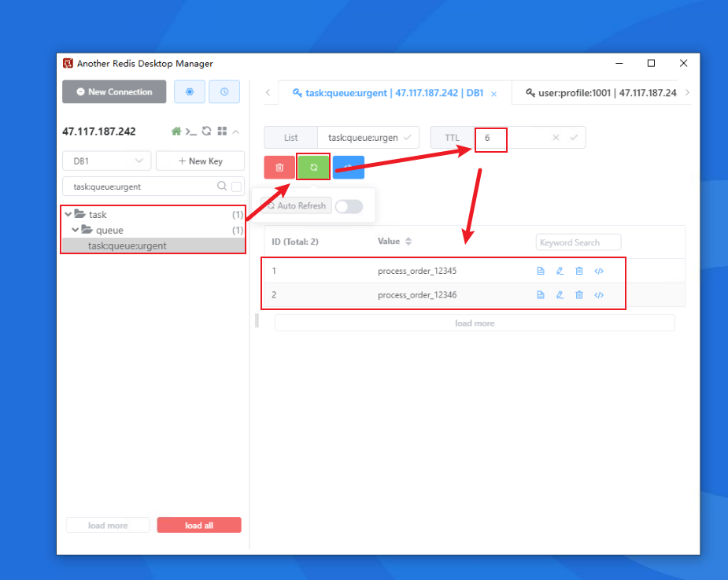Viewport: 728px width, 580px height.
Task: Click the ID (Total: 2) column header
Action: [x=295, y=242]
